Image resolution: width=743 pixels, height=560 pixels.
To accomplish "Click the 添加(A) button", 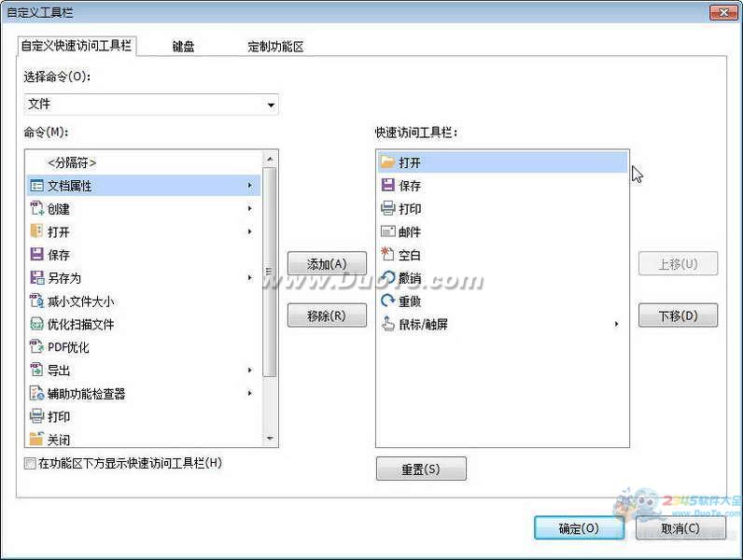I will coord(327,263).
